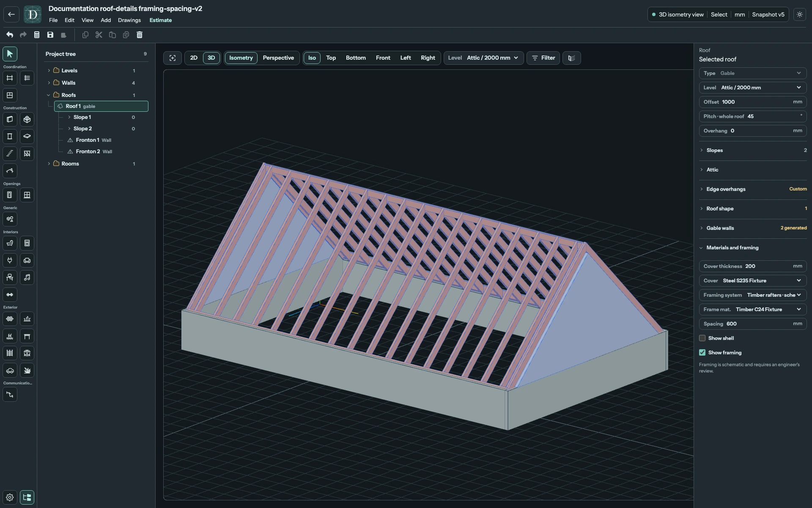Select the arrow pointer tool
The width and height of the screenshot is (812, 508).
tap(10, 54)
